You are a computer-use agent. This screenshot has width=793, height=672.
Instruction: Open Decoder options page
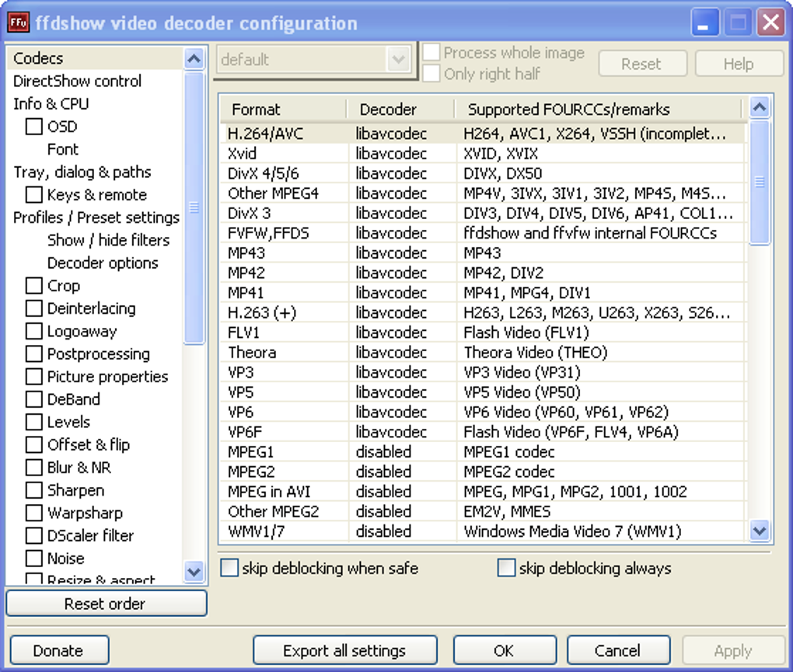pos(103,263)
